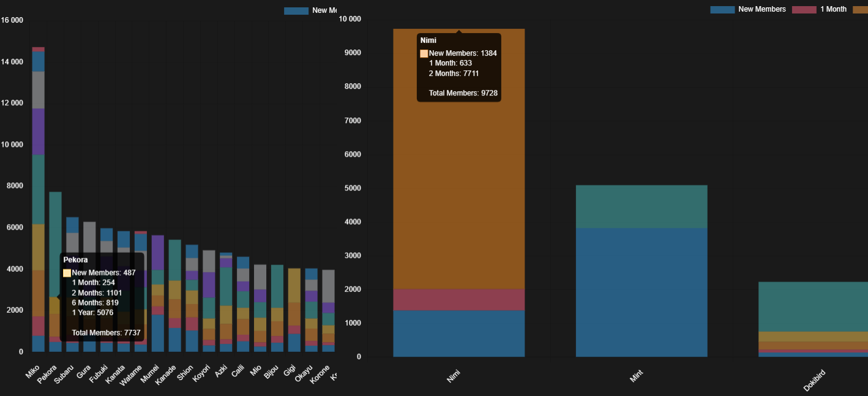Click the gold segment of Miko's bar

(x=38, y=247)
